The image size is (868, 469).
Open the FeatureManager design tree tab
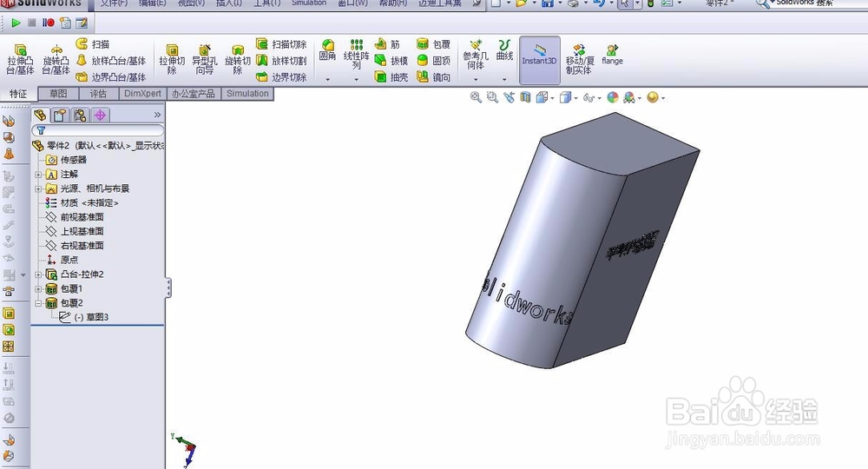click(40, 116)
